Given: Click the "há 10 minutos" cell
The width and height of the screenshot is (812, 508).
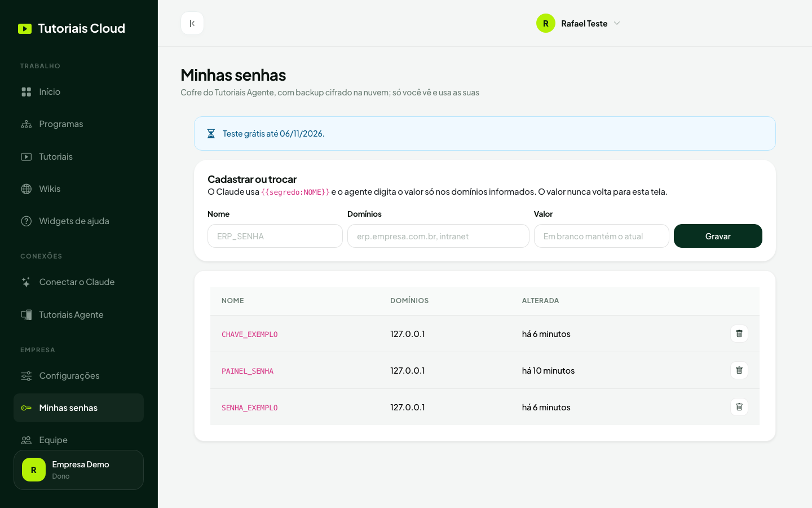Looking at the screenshot, I should click(548, 371).
